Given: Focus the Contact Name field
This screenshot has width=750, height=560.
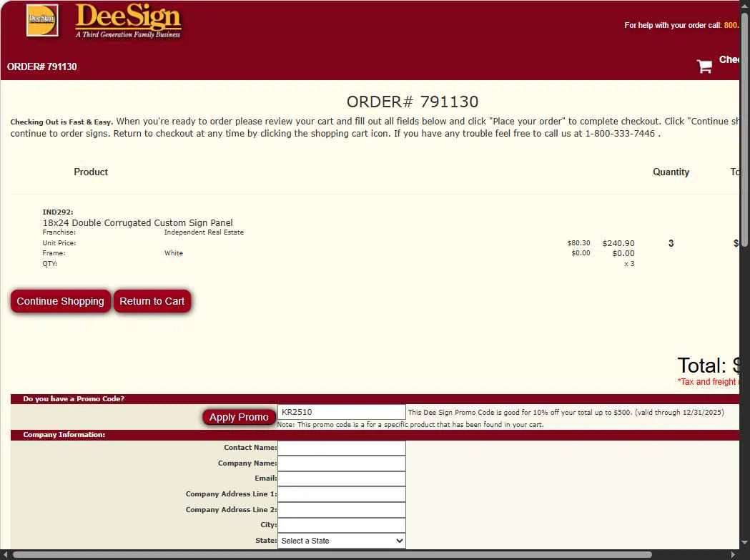Looking at the screenshot, I should (x=342, y=448).
